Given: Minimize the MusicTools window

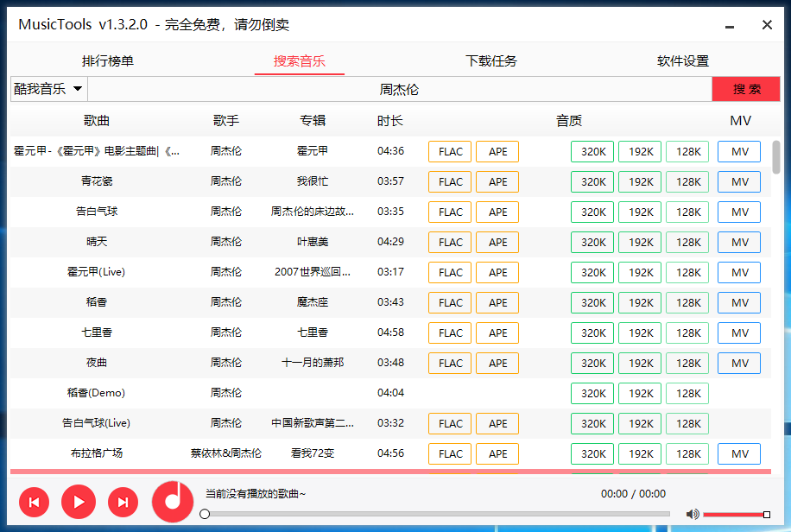Looking at the screenshot, I should 730,25.
